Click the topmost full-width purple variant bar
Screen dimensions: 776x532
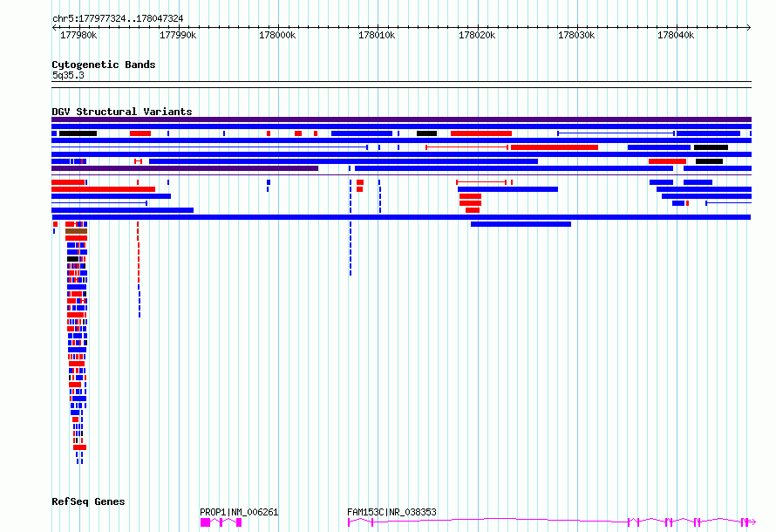401,119
